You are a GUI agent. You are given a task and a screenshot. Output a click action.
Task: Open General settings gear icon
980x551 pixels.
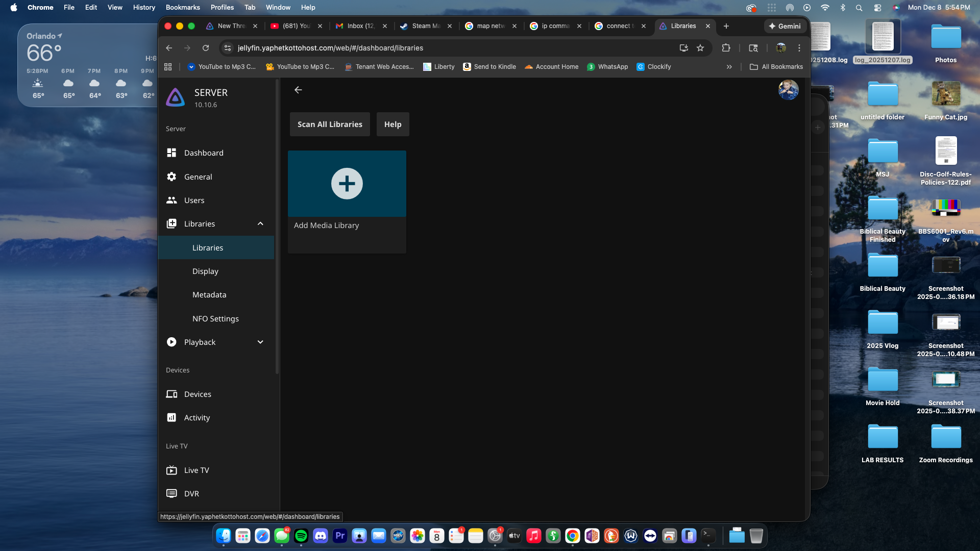171,177
